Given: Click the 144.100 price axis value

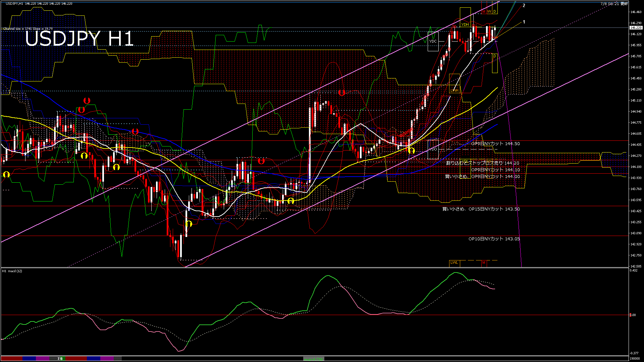Looking at the screenshot, I should [x=636, y=167].
